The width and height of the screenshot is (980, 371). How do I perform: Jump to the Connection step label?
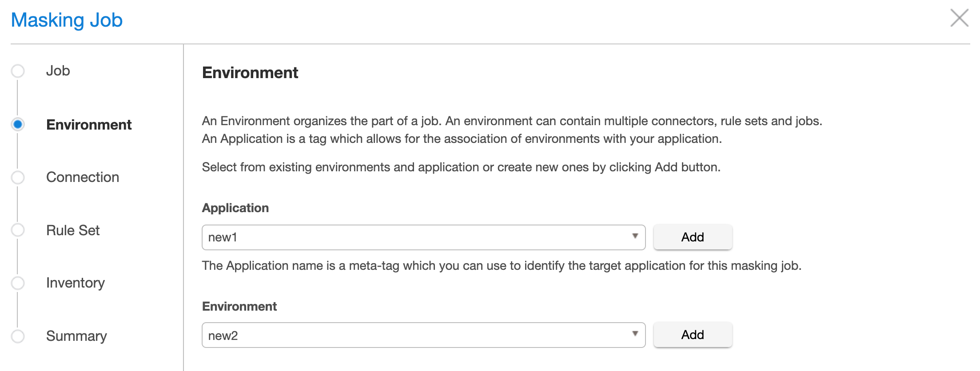pos(83,178)
